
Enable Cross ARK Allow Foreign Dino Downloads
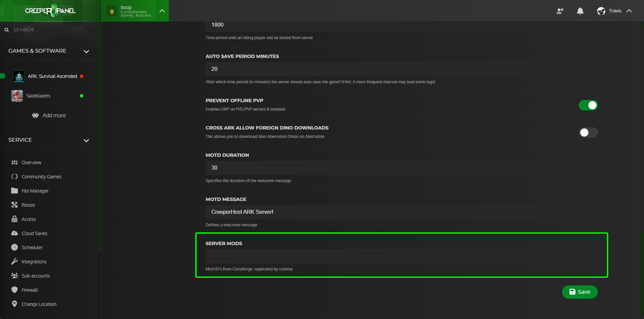(588, 133)
